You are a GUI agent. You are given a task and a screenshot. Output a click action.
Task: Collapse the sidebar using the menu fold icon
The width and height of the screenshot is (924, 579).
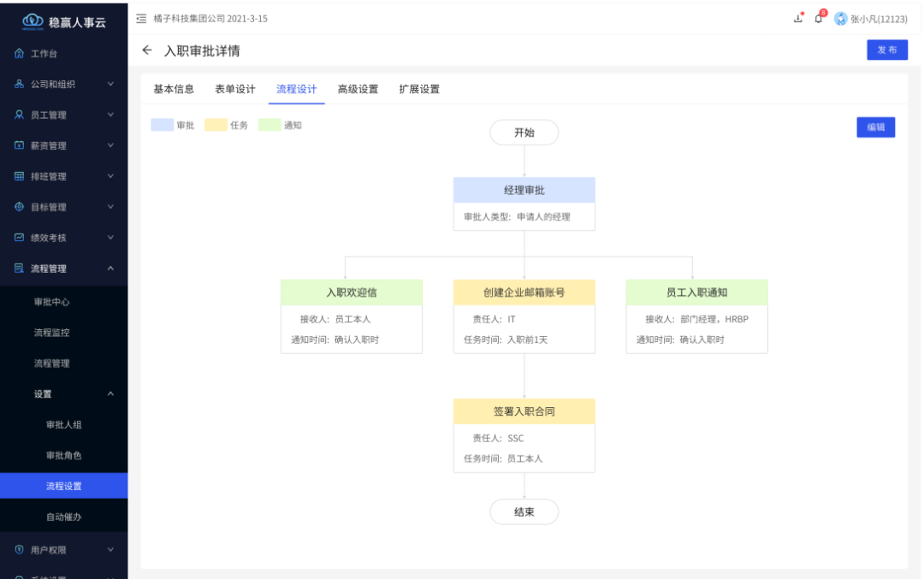(x=141, y=18)
